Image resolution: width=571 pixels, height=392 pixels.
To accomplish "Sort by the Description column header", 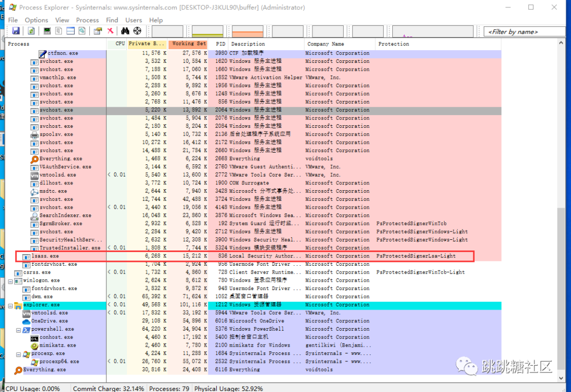I will [266, 44].
